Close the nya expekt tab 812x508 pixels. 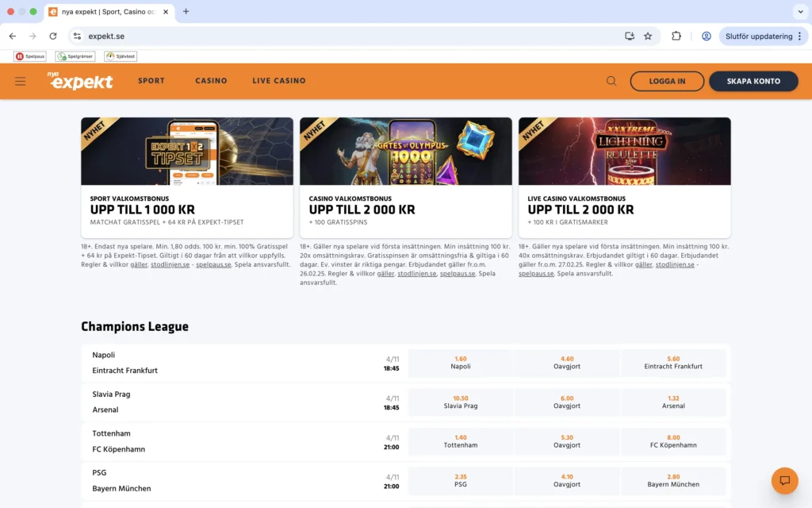click(x=166, y=11)
